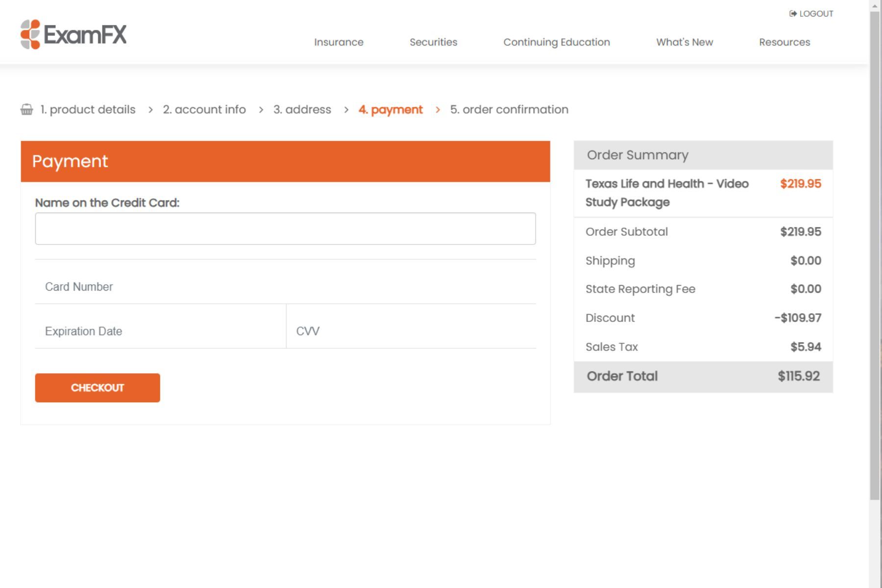Open the Insurance menu

[339, 42]
